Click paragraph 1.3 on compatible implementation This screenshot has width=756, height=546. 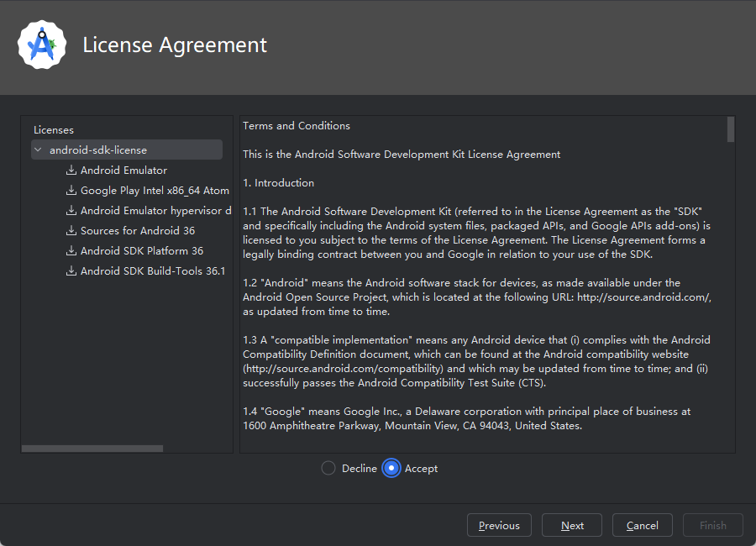pyautogui.click(x=476, y=361)
